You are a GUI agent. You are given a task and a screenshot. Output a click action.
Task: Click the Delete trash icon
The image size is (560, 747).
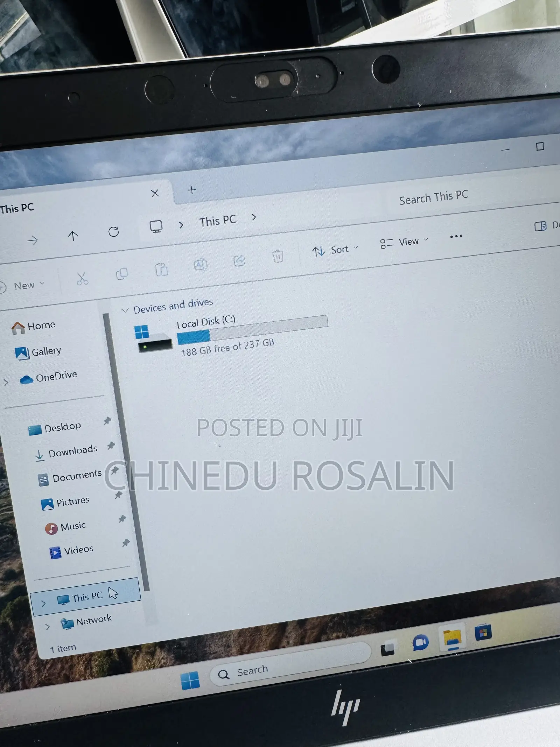pos(278,256)
